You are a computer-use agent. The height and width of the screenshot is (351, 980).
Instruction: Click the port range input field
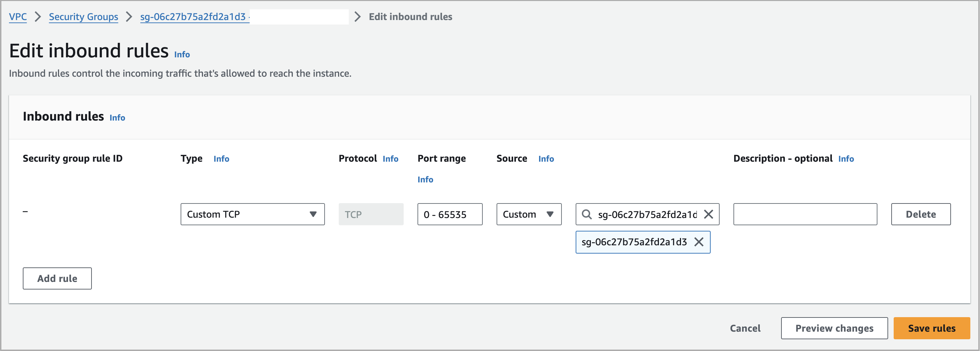[449, 214]
